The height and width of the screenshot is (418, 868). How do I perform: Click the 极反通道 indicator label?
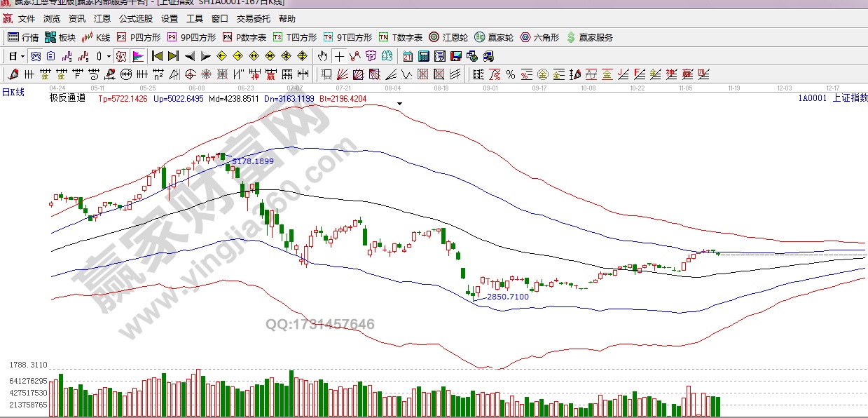click(x=67, y=99)
